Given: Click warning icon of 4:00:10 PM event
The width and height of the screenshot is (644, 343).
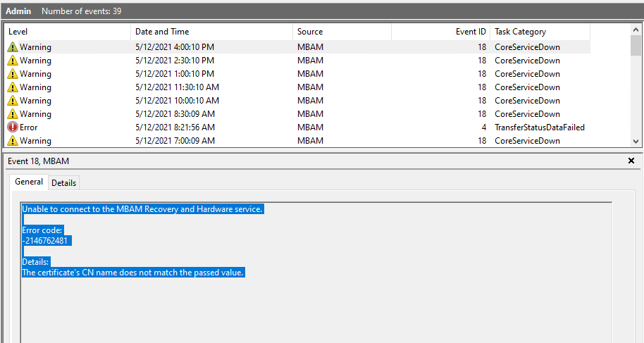Looking at the screenshot, I should click(13, 46).
